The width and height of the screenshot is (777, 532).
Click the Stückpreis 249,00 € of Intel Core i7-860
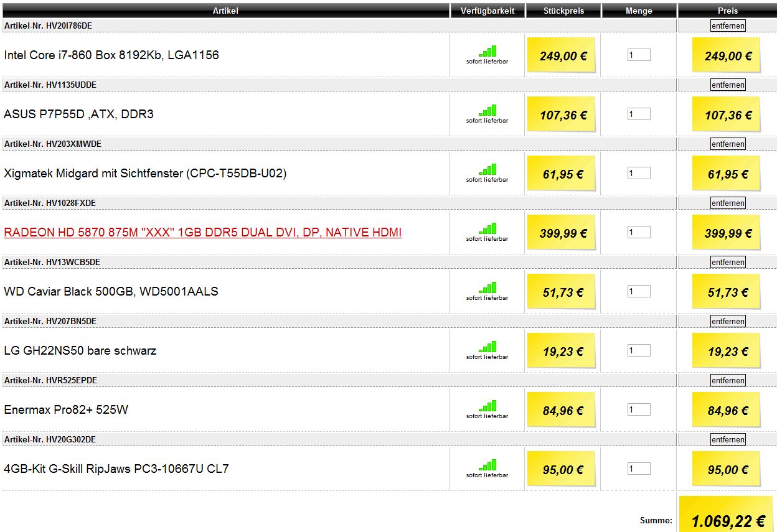[563, 56]
